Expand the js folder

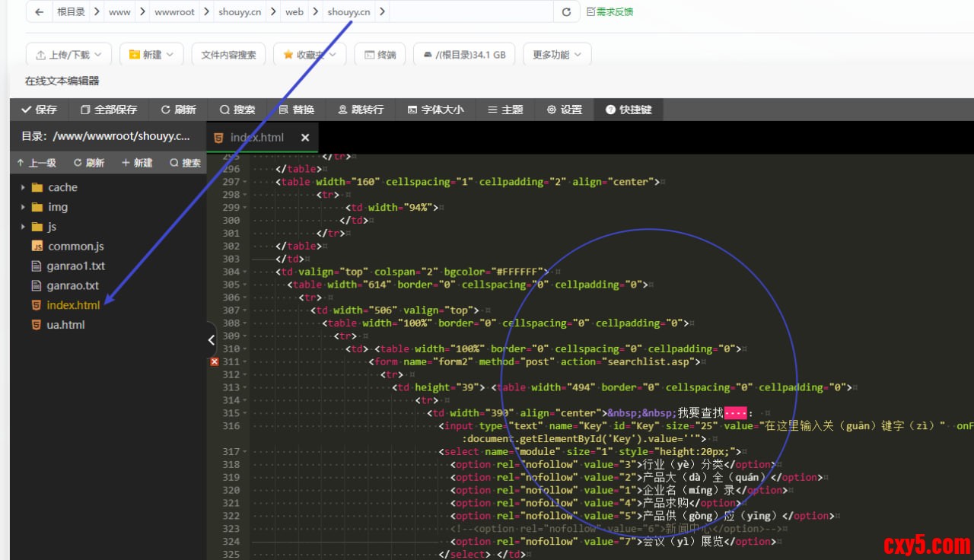pos(24,227)
